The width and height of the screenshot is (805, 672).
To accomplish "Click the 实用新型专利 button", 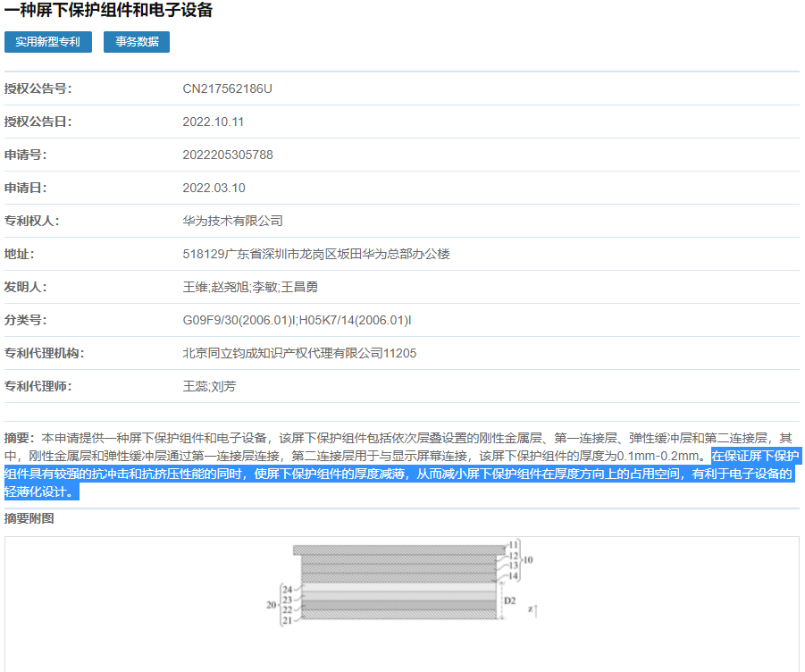I will 47,42.
